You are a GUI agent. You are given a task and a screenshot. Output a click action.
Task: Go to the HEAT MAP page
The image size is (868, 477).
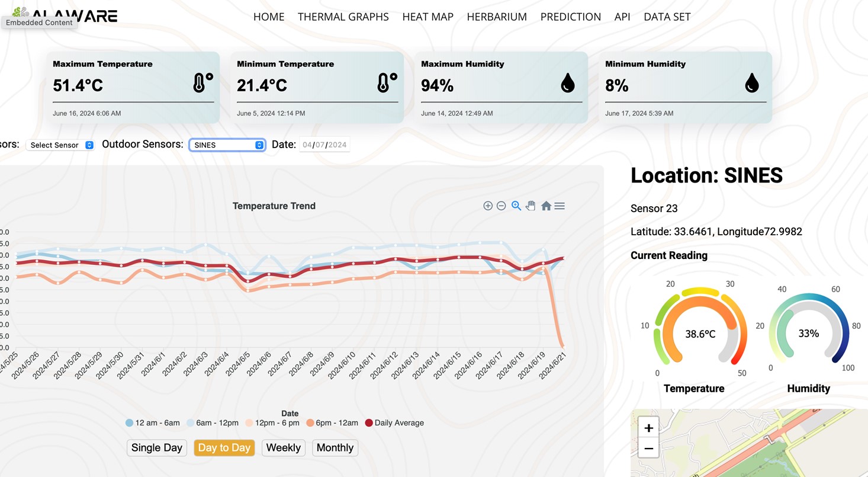pos(428,17)
